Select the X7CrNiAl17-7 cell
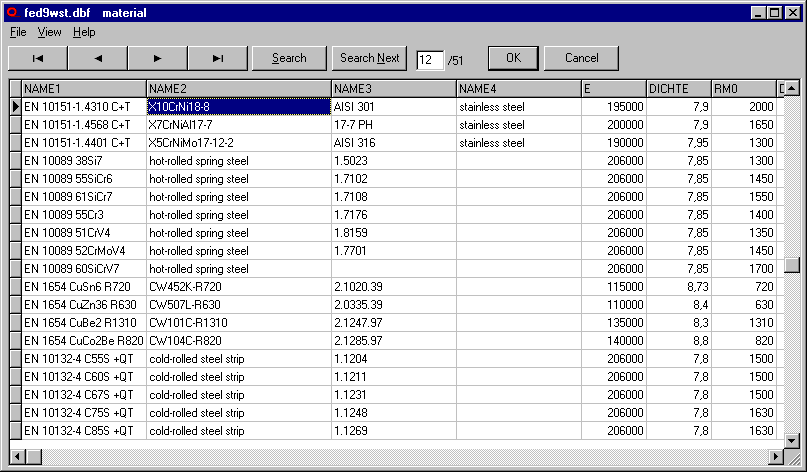Image resolution: width=807 pixels, height=472 pixels. [x=238, y=125]
